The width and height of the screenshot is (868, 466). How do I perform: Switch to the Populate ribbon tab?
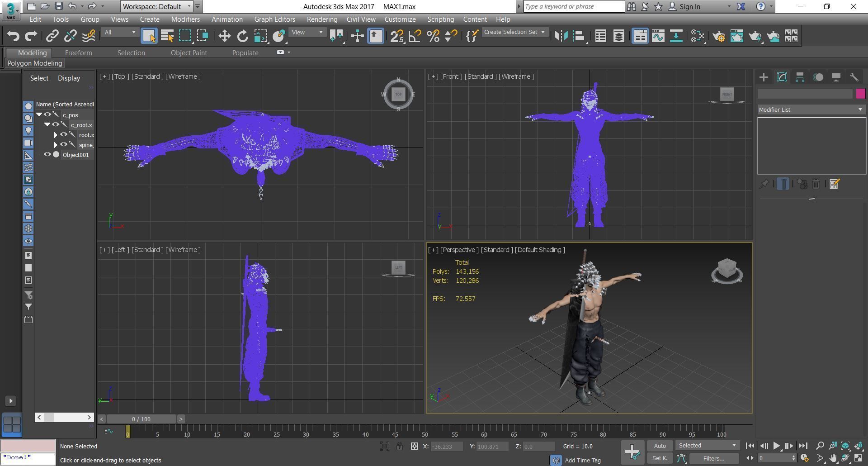(245, 53)
